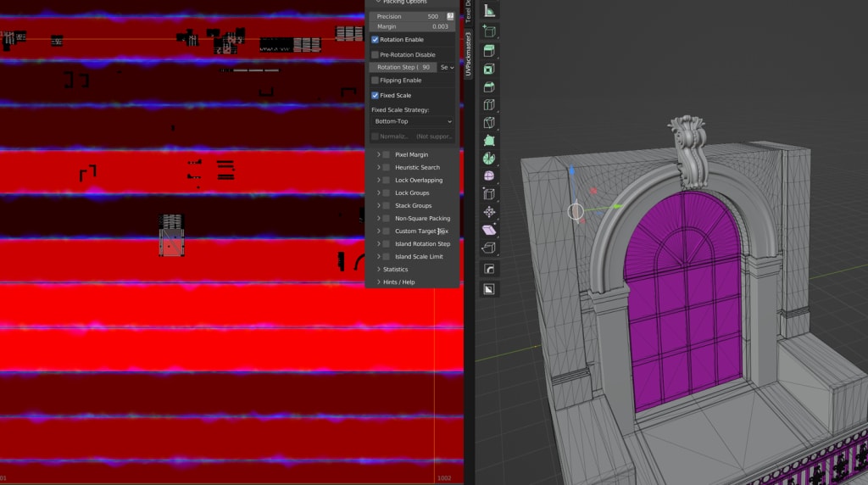Image resolution: width=868 pixels, height=485 pixels.
Task: Expand the Custom Target Box arrow
Action: [x=379, y=231]
